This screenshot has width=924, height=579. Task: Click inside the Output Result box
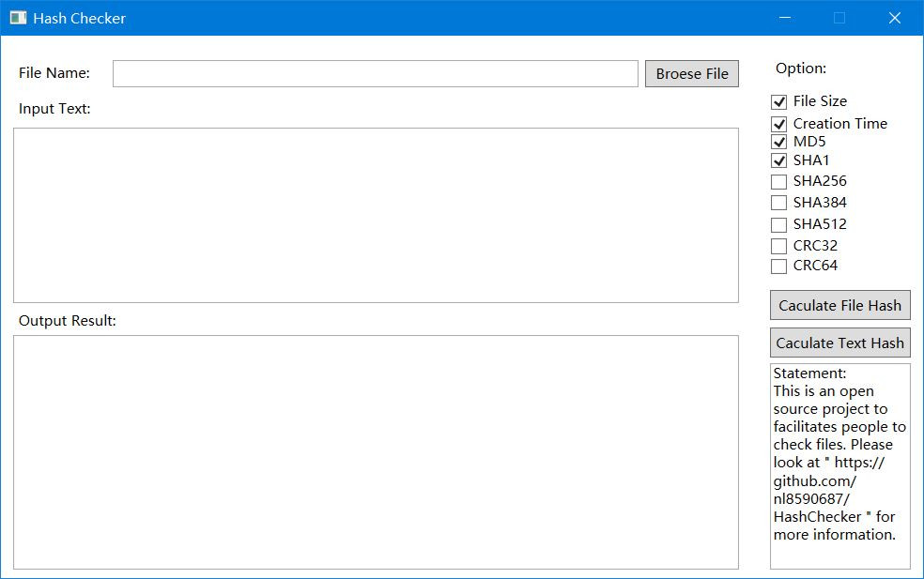tap(376, 452)
